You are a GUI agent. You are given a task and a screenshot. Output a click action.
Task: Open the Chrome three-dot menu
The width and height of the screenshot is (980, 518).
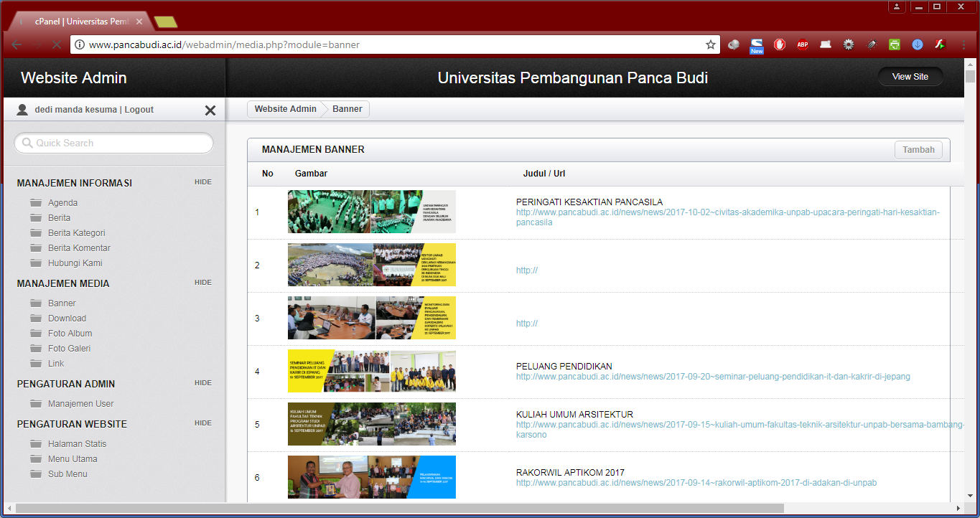point(963,44)
